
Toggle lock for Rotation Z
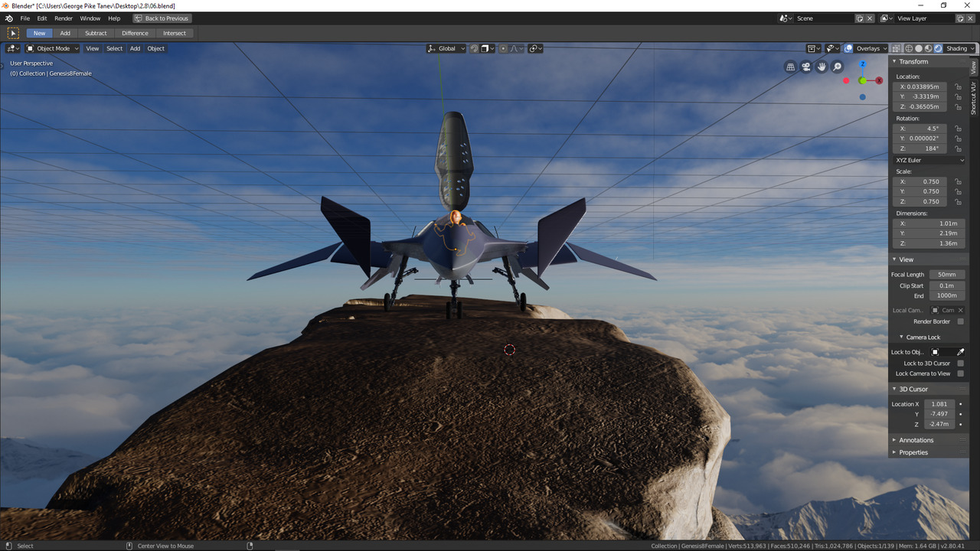[x=958, y=148]
